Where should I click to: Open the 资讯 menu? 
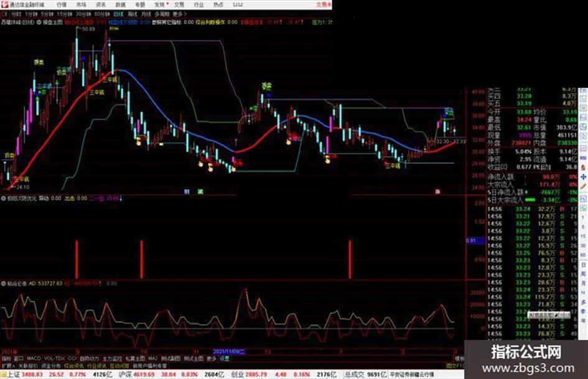[101, 4]
